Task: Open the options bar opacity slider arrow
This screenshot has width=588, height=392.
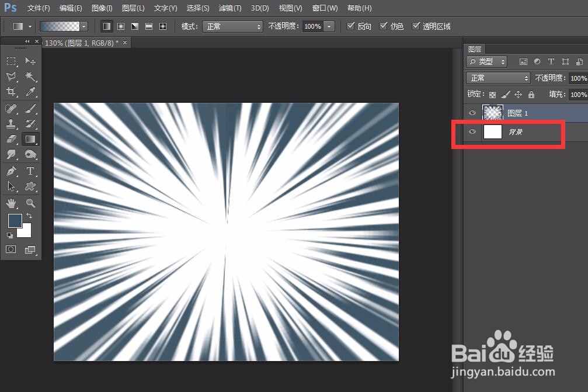Action: pos(329,26)
